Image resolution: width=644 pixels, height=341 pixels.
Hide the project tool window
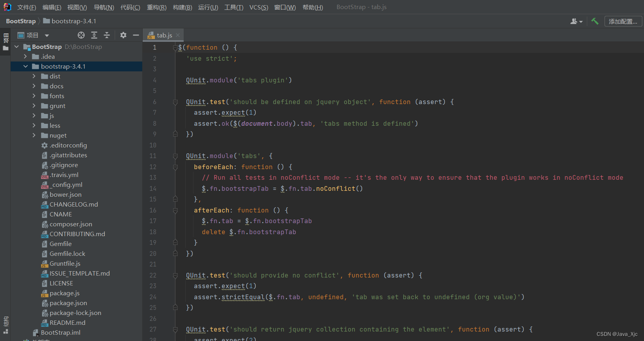click(136, 35)
